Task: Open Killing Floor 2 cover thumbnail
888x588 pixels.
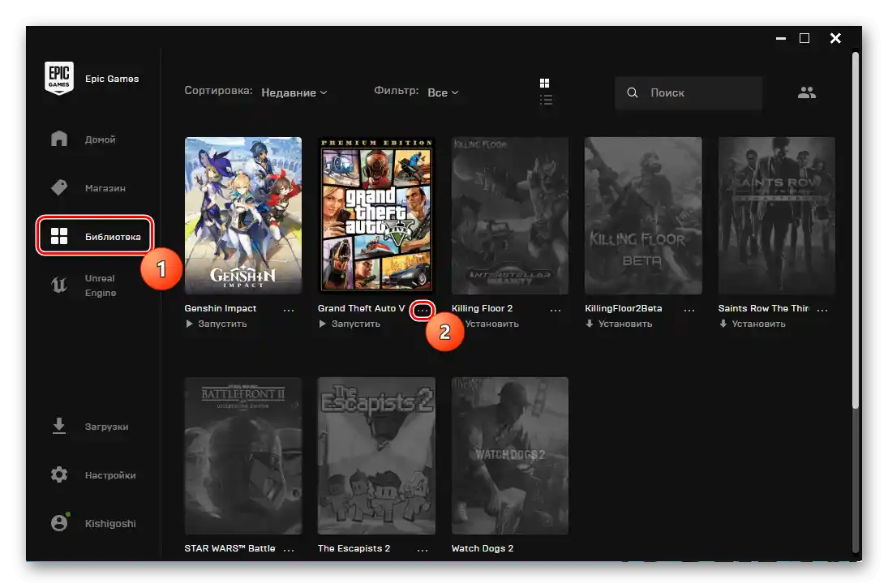Action: pyautogui.click(x=510, y=215)
